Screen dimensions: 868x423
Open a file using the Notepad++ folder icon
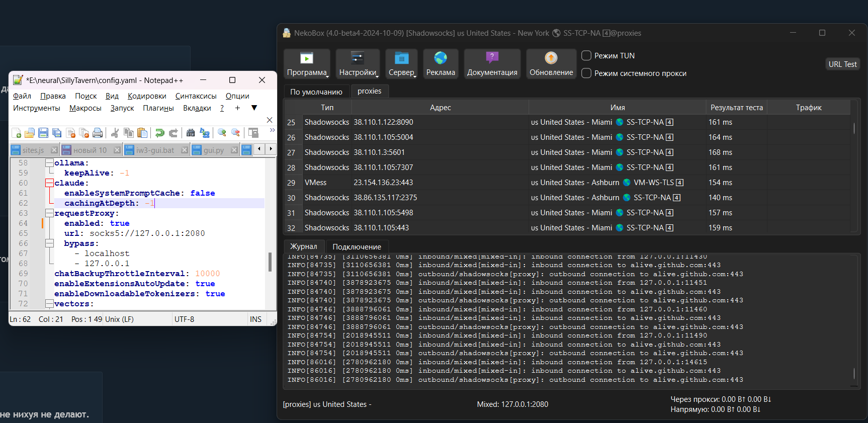click(x=30, y=133)
